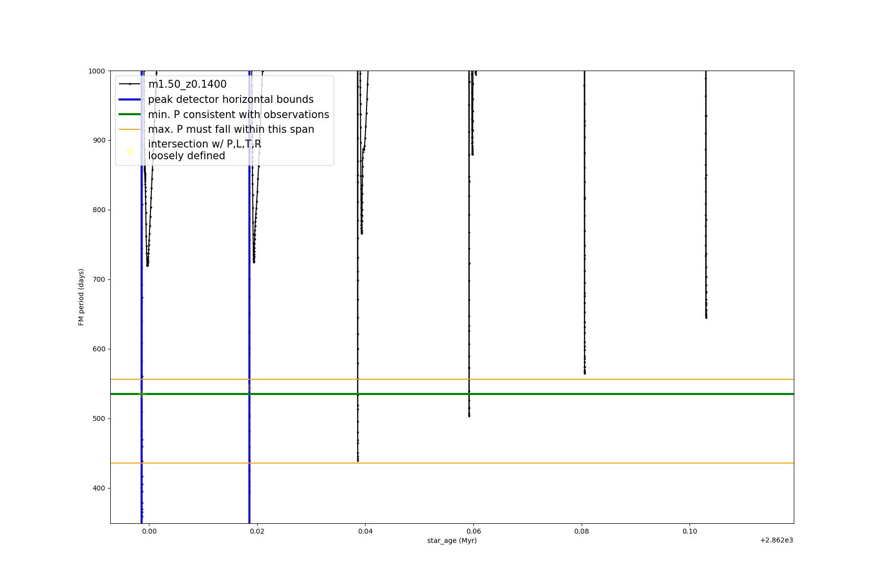The width and height of the screenshot is (882, 588).
Task: Click the minimum of the pulse near 0.08
Action: pyautogui.click(x=585, y=373)
